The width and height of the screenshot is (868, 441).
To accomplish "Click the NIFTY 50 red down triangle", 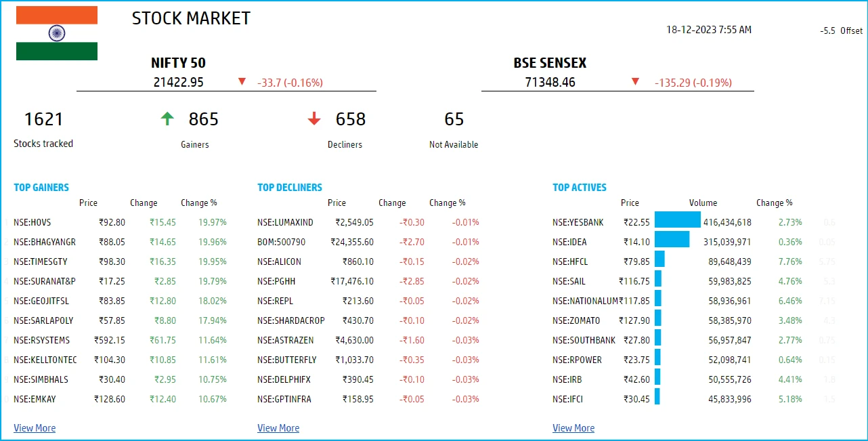I will [242, 82].
